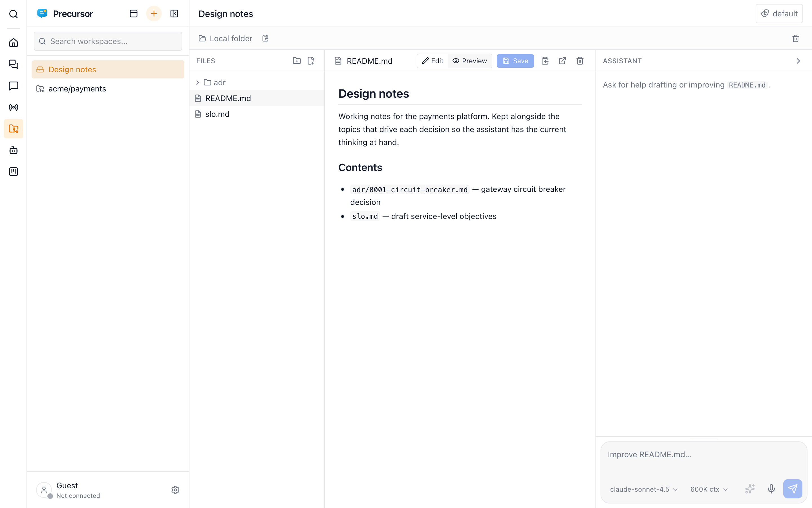
Task: Open the single chat bubble icon
Action: click(x=14, y=86)
